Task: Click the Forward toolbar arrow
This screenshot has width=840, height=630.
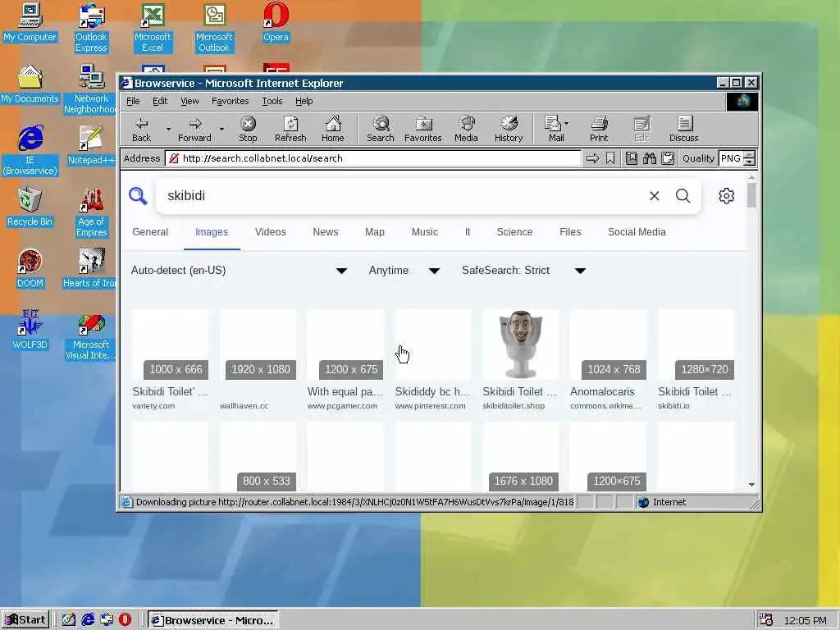Action: click(194, 129)
